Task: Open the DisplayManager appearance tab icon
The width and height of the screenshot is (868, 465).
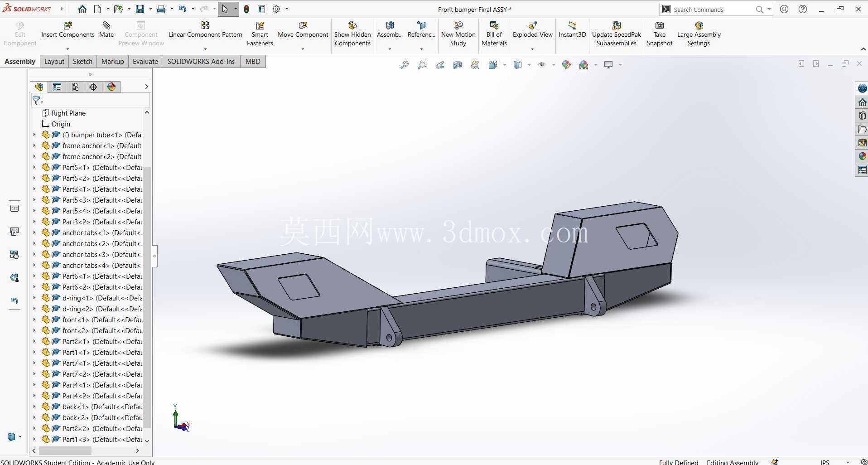Action: pyautogui.click(x=111, y=87)
